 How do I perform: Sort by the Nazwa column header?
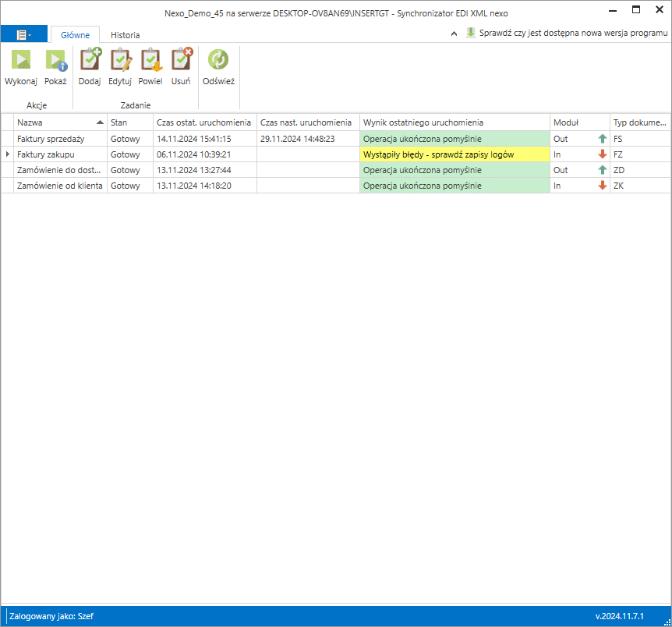[x=61, y=122]
